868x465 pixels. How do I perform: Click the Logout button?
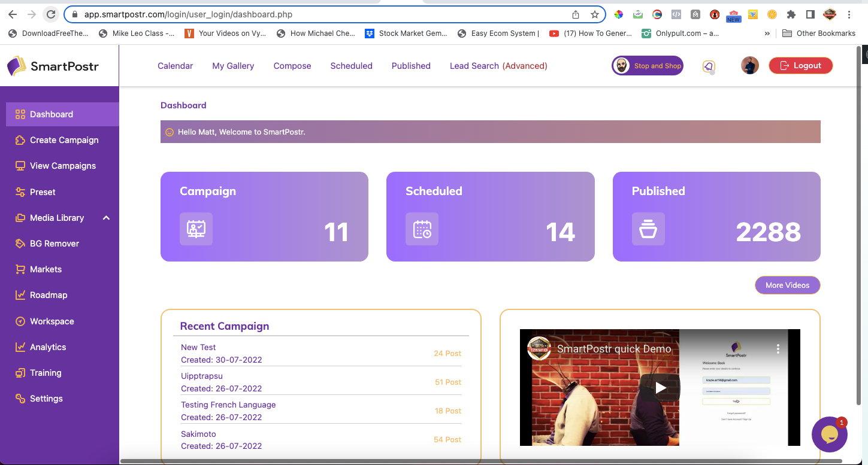800,66
